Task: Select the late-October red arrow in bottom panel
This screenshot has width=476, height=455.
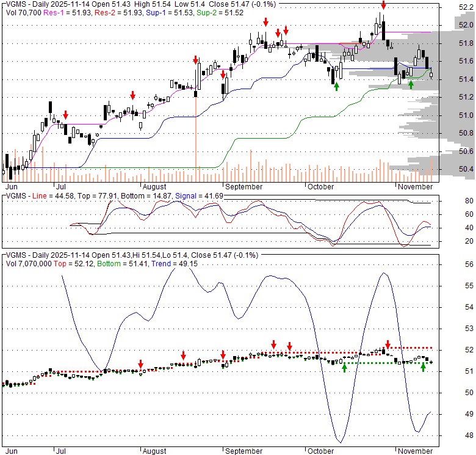Action: coord(387,345)
